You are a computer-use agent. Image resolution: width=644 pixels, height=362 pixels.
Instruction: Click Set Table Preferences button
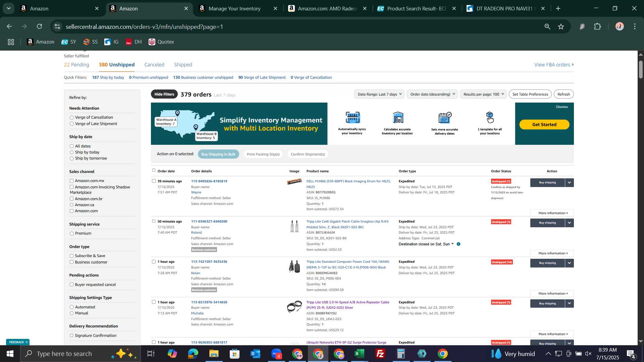coord(530,94)
